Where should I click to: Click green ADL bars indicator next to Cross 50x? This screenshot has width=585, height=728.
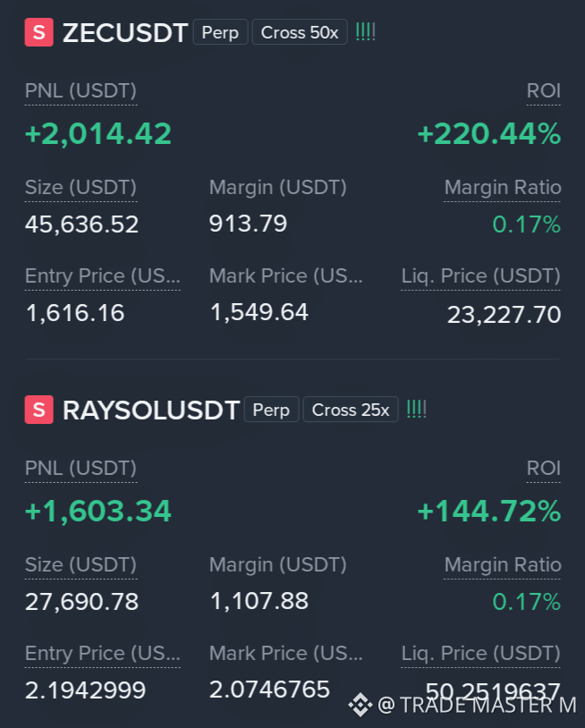coord(365,32)
